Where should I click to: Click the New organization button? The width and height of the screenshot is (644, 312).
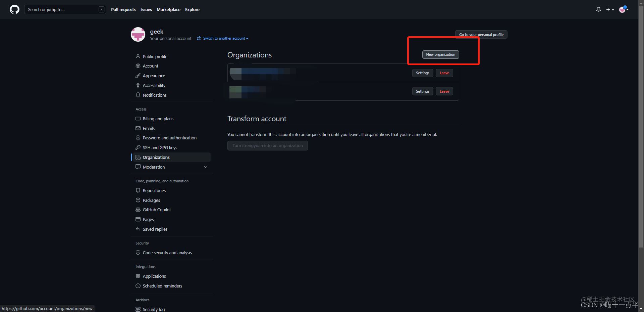point(440,54)
